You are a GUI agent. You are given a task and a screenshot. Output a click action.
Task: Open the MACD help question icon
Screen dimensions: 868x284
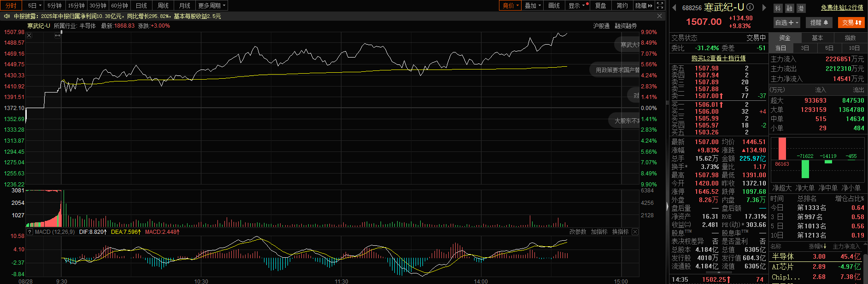(x=29, y=232)
